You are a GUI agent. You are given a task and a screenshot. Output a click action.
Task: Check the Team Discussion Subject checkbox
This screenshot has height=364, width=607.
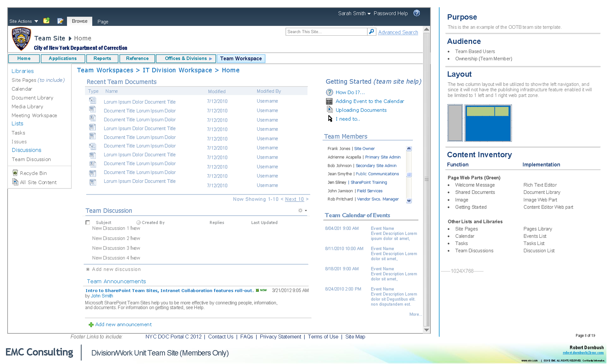tap(88, 222)
